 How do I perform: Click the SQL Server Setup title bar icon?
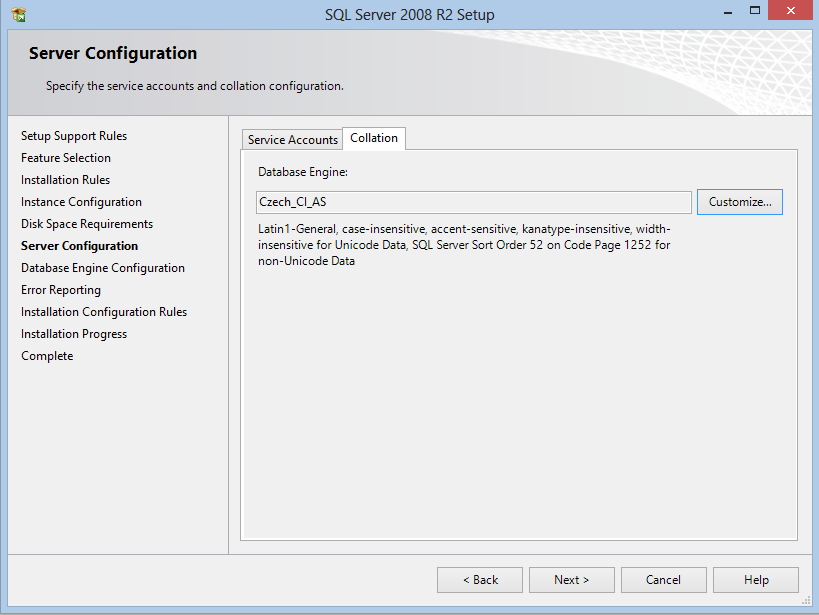(18, 15)
